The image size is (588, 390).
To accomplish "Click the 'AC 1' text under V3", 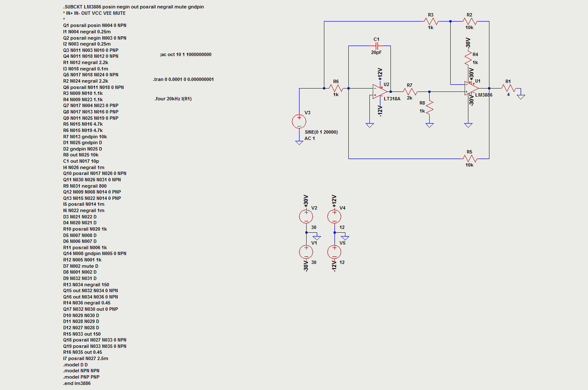I will tap(310, 138).
